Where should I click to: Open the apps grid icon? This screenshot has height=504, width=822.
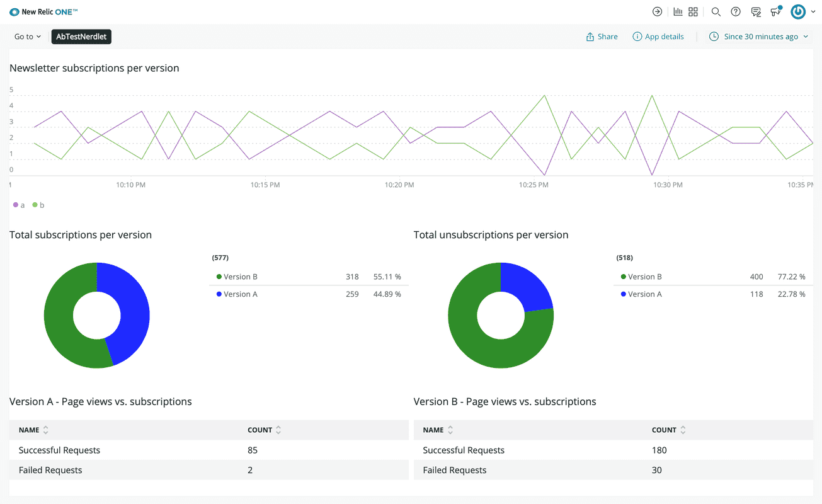(693, 11)
